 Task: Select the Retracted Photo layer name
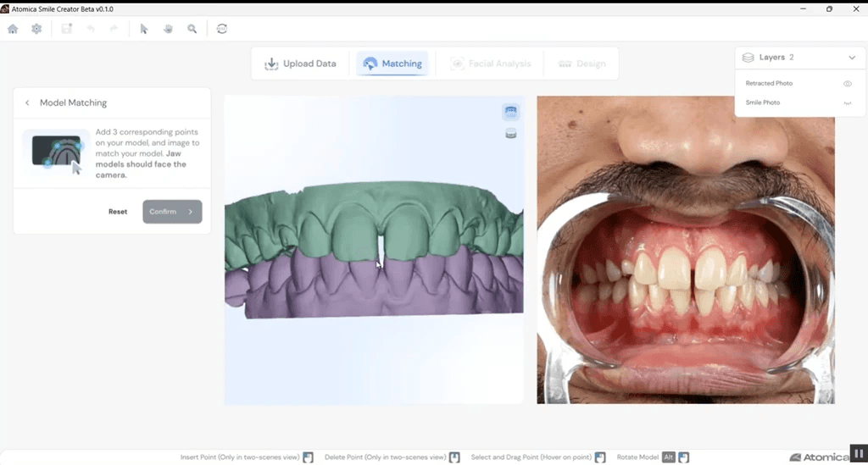pos(769,84)
